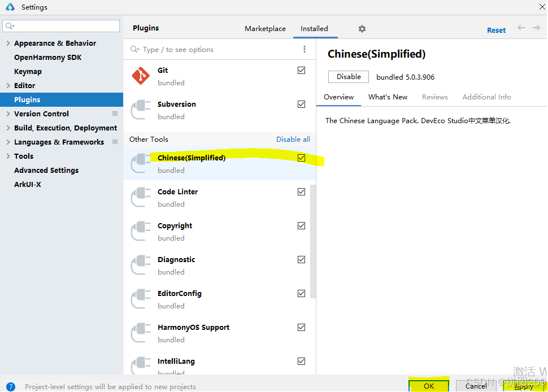548x392 pixels.
Task: Toggle the Diagnostic plugin checkbox
Action: [301, 259]
